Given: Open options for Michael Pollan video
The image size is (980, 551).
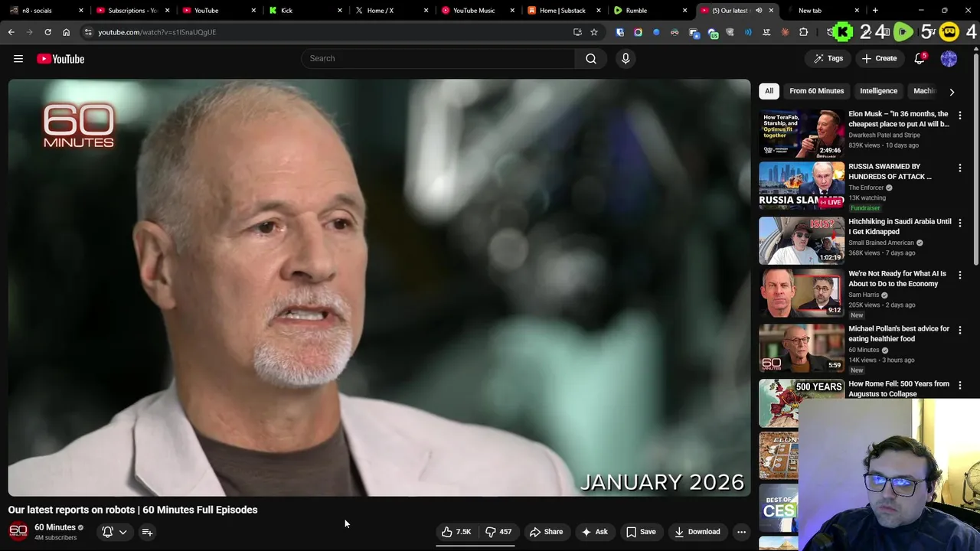Looking at the screenshot, I should 960,330.
